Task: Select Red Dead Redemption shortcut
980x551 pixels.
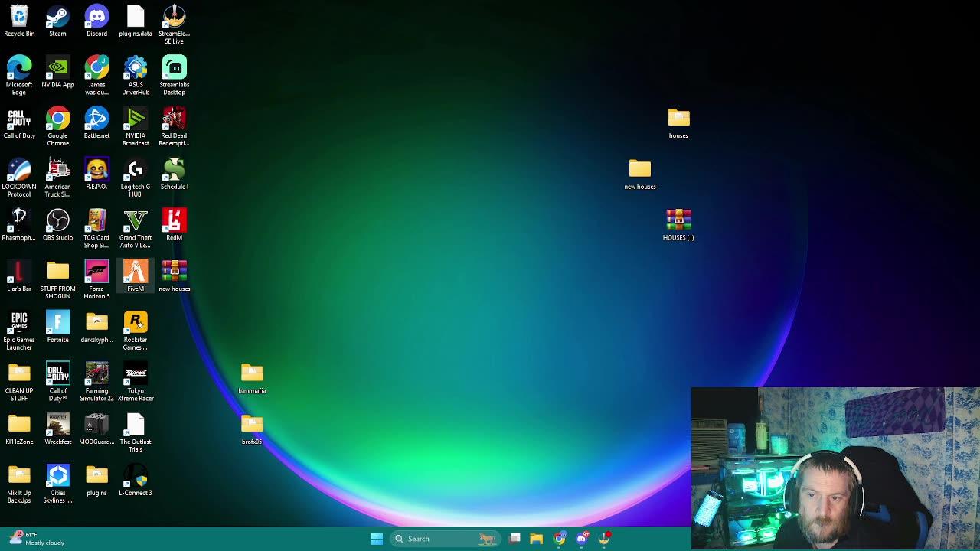Action: [x=174, y=126]
